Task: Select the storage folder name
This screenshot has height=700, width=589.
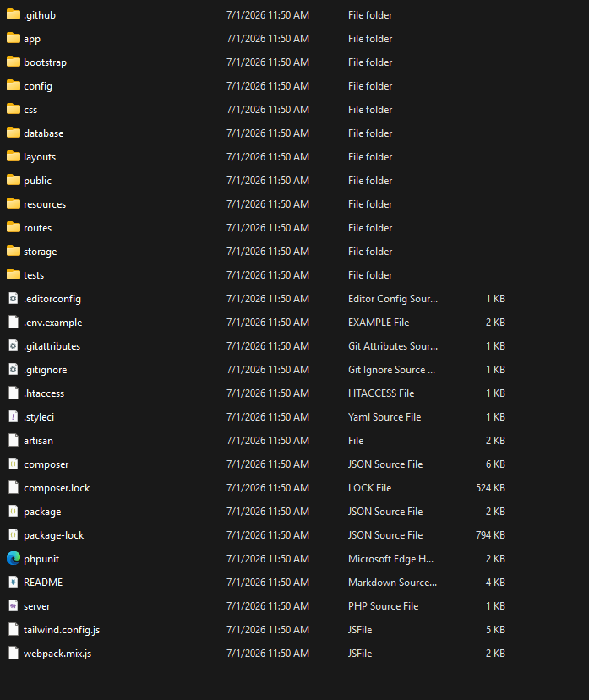Action: 41,252
